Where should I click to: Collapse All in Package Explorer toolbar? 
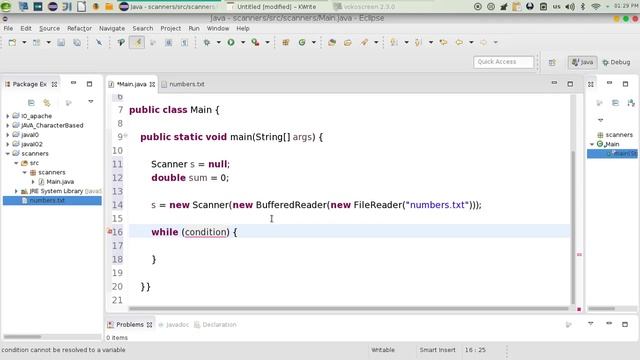point(31,102)
